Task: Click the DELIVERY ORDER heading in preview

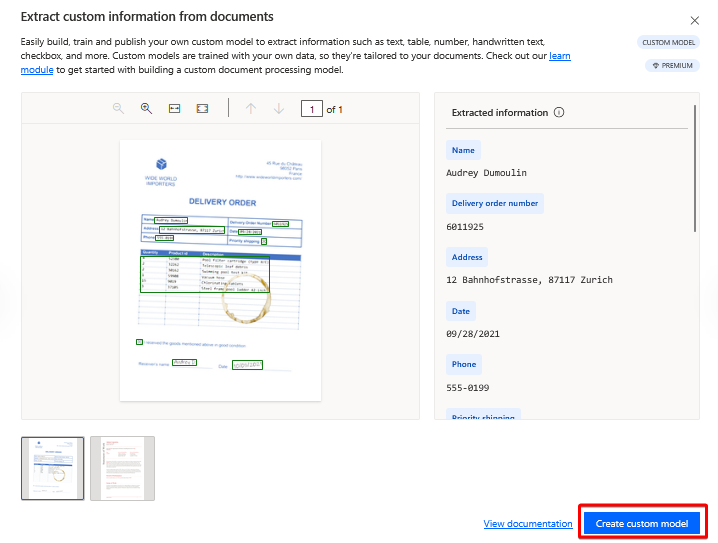Action: [x=223, y=202]
